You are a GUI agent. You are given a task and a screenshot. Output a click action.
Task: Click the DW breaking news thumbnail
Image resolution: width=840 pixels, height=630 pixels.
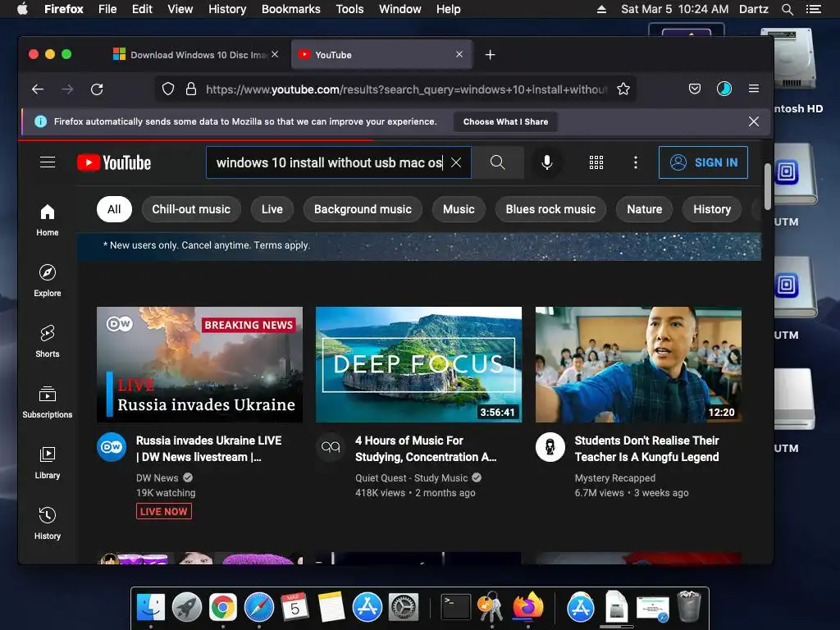(x=200, y=364)
